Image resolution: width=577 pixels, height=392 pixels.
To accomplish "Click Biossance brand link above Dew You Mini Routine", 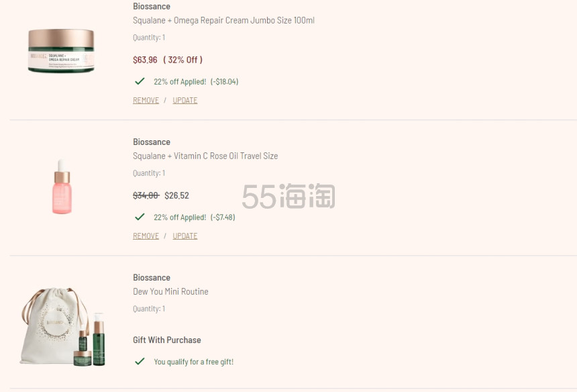I will click(152, 277).
